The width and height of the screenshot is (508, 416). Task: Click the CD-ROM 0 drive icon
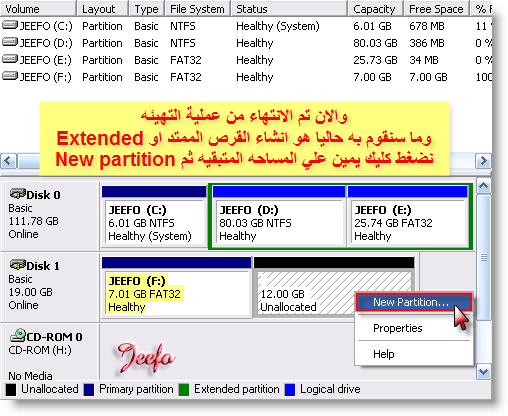point(17,335)
